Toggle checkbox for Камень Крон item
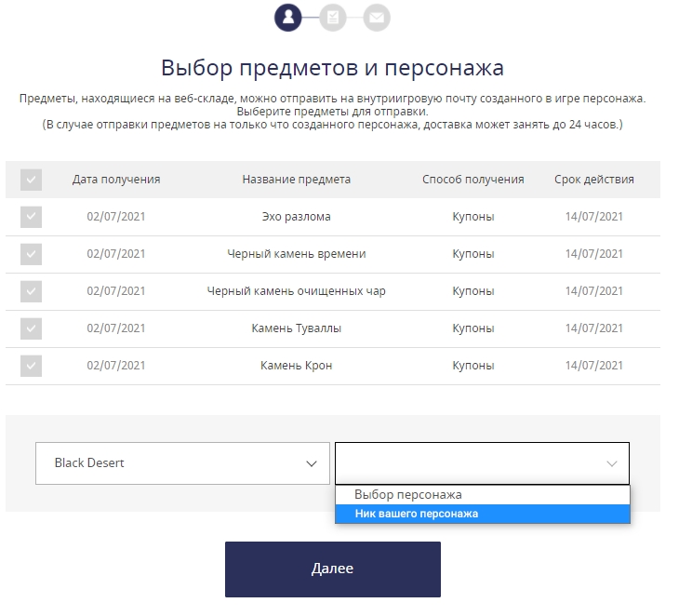The height and width of the screenshot is (616, 692). click(x=32, y=366)
